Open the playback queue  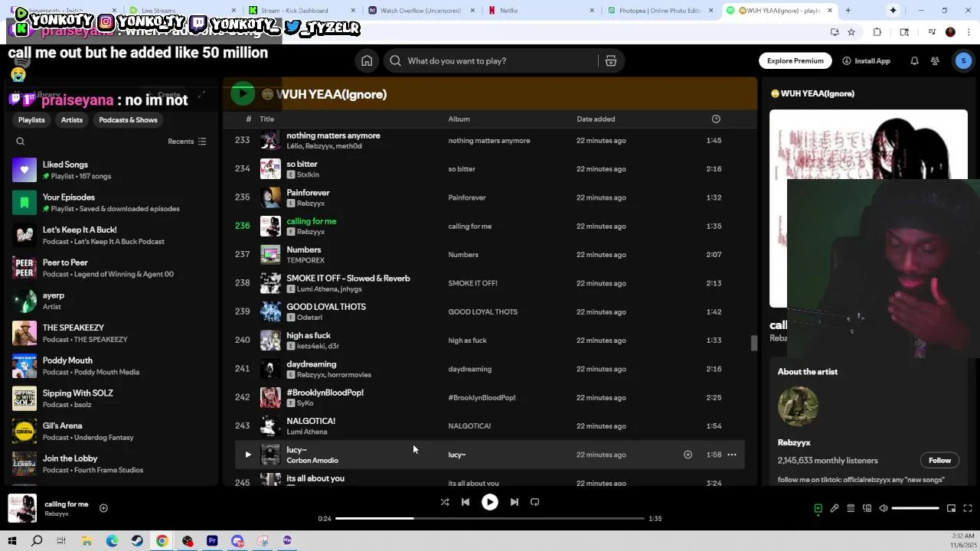pyautogui.click(x=851, y=508)
